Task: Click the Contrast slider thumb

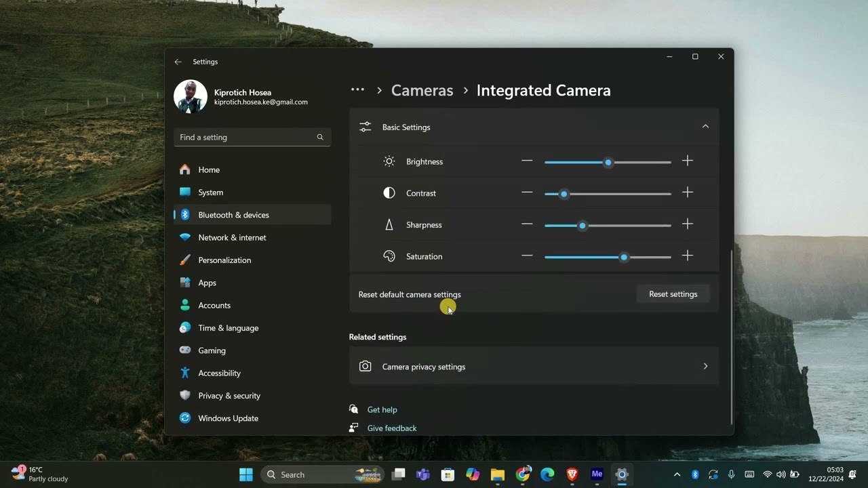Action: click(x=564, y=194)
